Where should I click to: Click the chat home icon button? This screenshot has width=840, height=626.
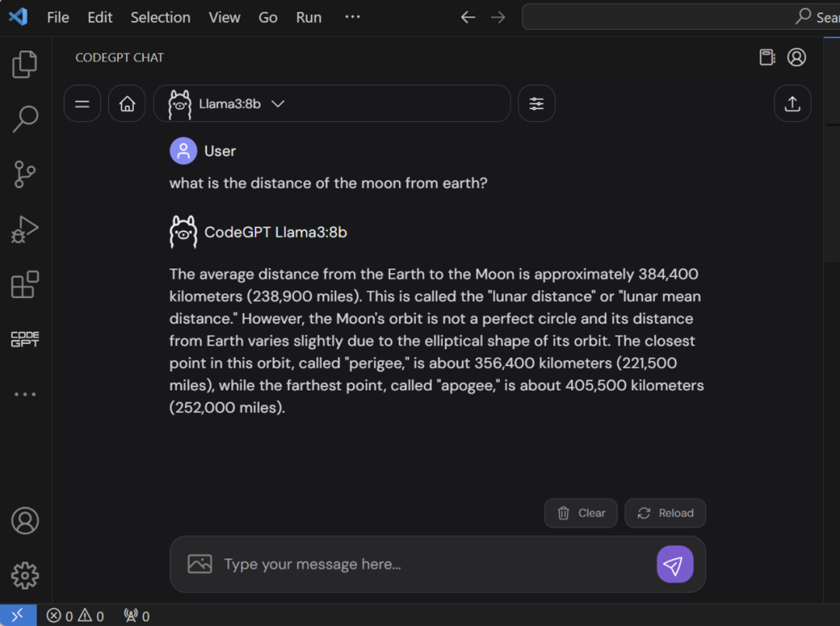[x=127, y=103]
